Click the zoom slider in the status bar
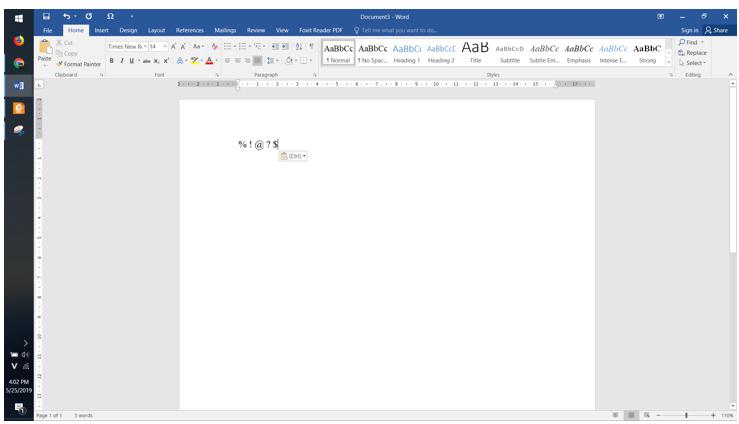739x424 pixels. [x=686, y=415]
